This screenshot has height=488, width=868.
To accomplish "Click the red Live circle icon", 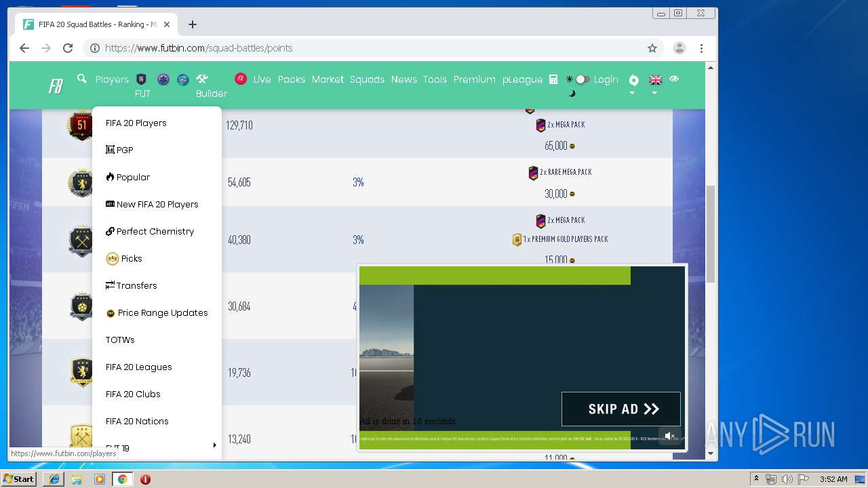I will (x=241, y=79).
